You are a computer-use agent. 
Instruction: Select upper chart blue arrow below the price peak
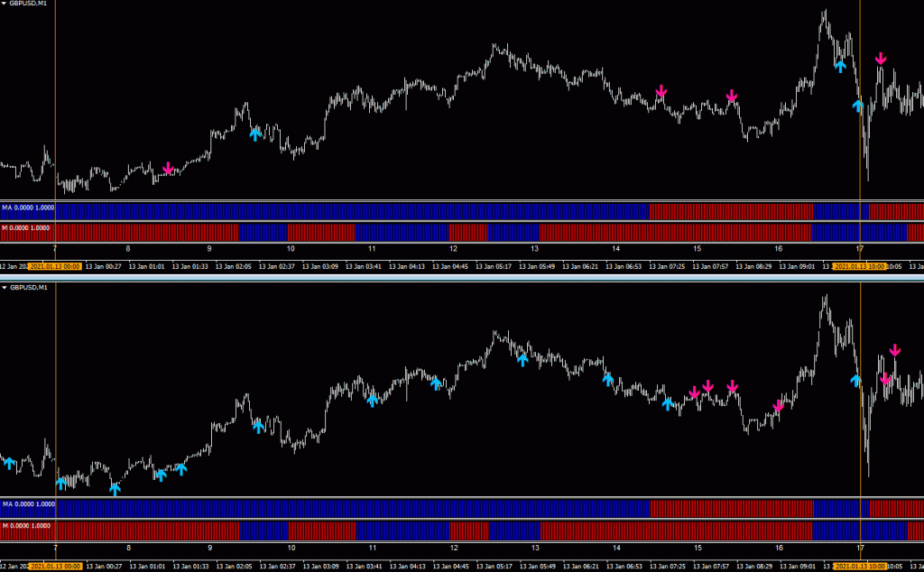840,66
